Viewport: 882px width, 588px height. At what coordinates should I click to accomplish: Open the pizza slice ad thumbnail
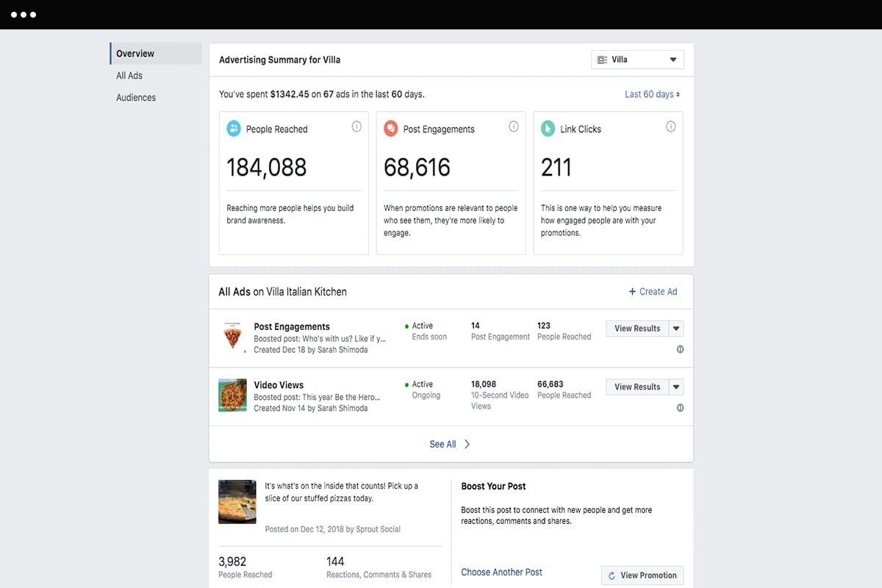[x=232, y=337]
